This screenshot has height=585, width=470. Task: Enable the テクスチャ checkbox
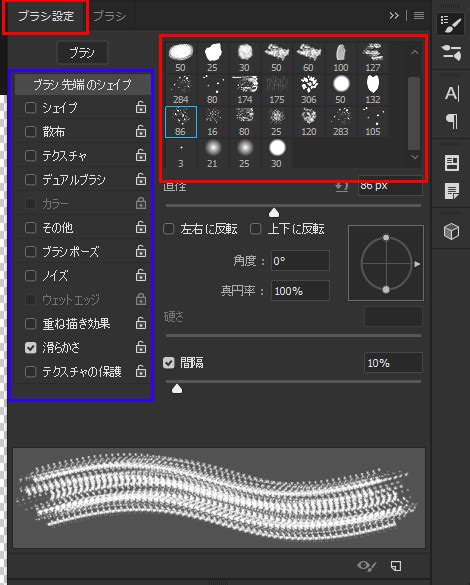pyautogui.click(x=30, y=156)
